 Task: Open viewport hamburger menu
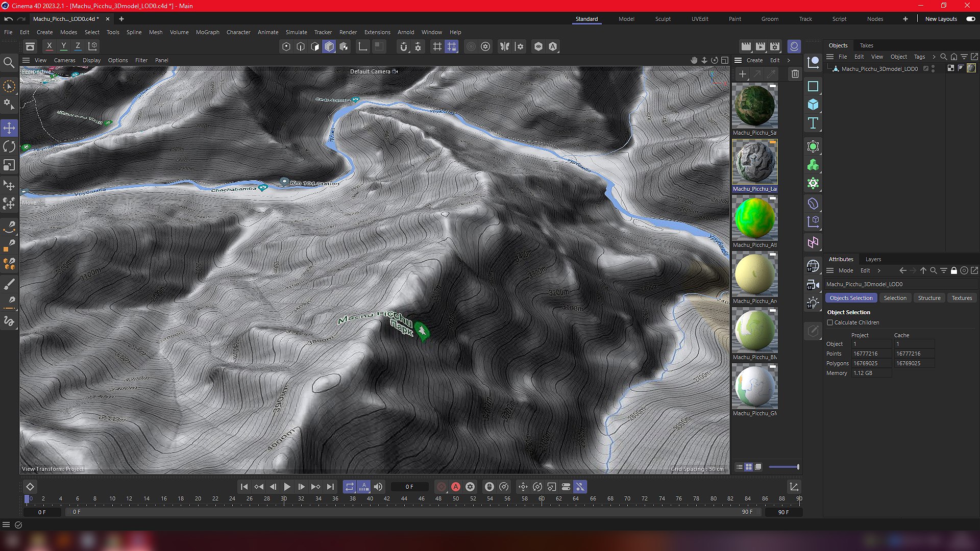(26, 60)
